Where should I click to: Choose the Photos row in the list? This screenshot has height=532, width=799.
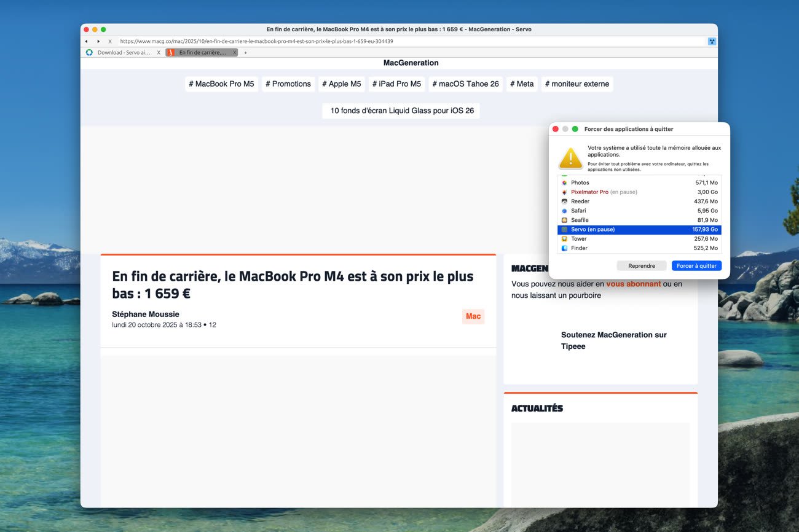pos(639,182)
